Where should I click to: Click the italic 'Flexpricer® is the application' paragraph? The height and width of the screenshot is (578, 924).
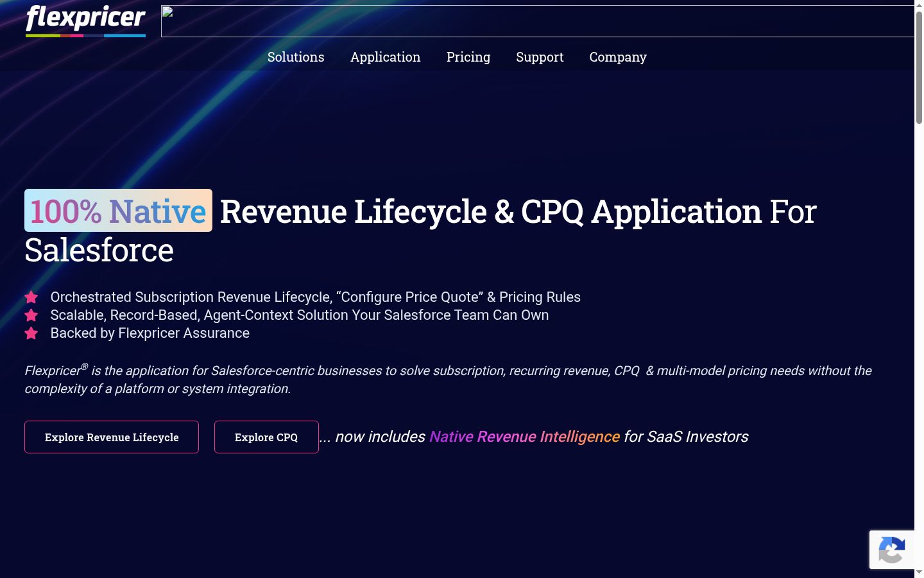(x=448, y=380)
